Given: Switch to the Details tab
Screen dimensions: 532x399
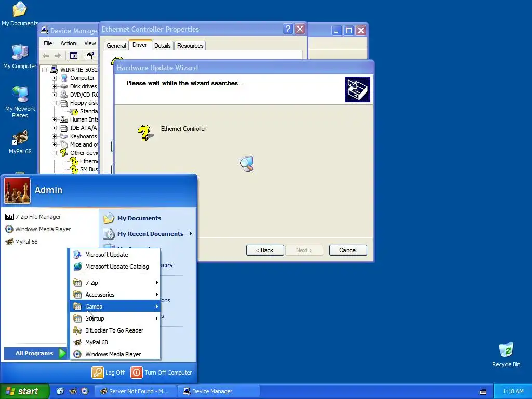Looking at the screenshot, I should tap(162, 46).
